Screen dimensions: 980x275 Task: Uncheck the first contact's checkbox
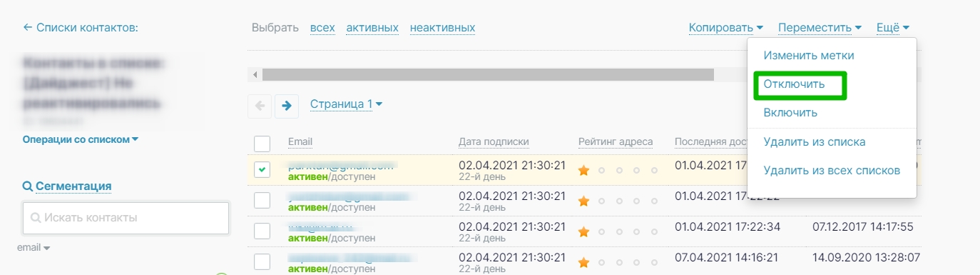262,169
